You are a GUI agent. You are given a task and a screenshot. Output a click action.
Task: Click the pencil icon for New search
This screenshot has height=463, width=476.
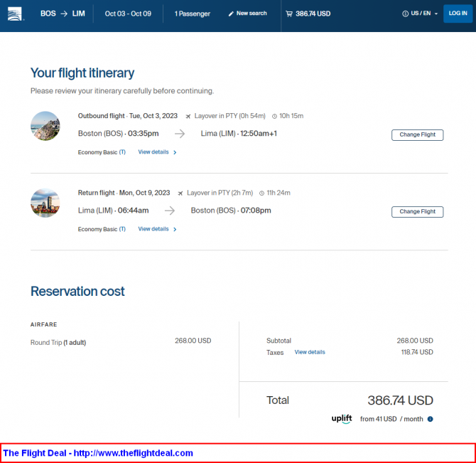(x=231, y=14)
